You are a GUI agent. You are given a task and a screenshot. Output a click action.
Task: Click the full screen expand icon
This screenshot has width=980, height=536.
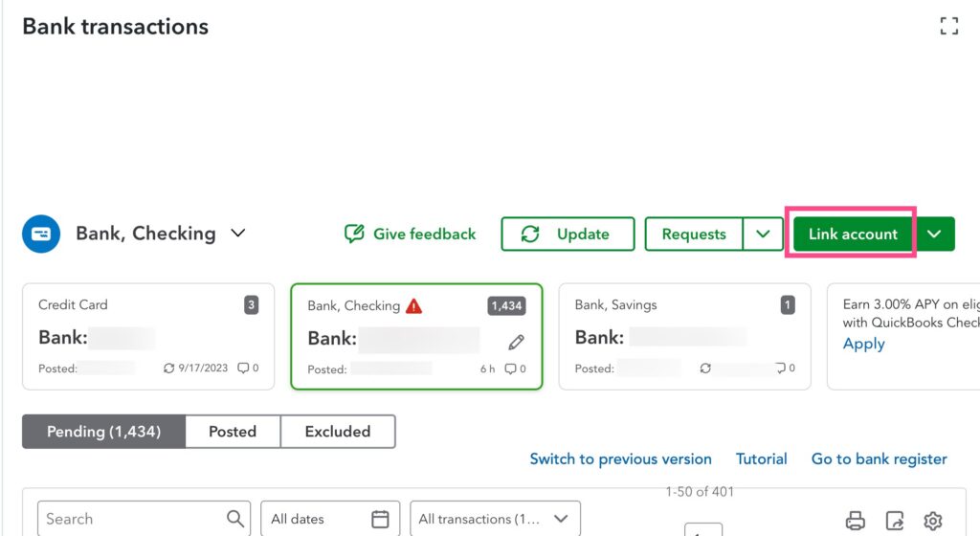[x=948, y=26]
